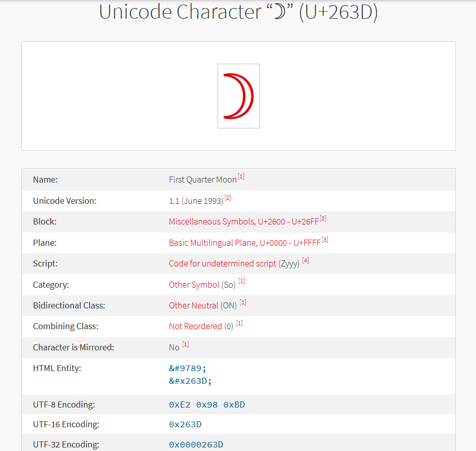476x451 pixels.
Task: Click footnote [4] next to Script value
Action: [x=306, y=260]
